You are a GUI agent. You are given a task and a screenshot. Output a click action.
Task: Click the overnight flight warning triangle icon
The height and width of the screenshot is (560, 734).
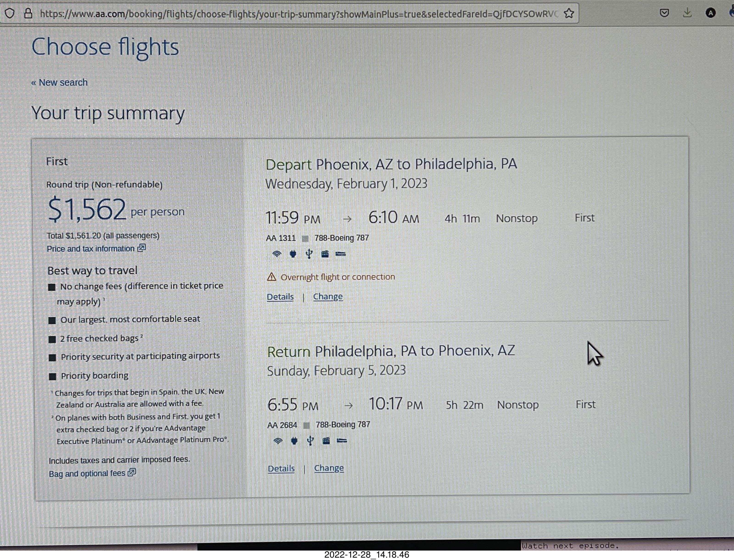[272, 277]
